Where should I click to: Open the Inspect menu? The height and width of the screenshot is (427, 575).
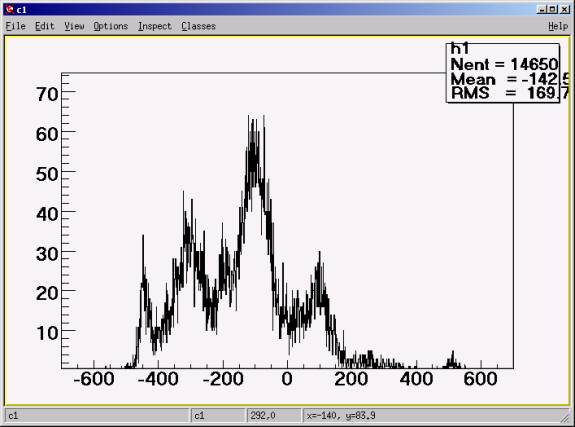coord(155,26)
